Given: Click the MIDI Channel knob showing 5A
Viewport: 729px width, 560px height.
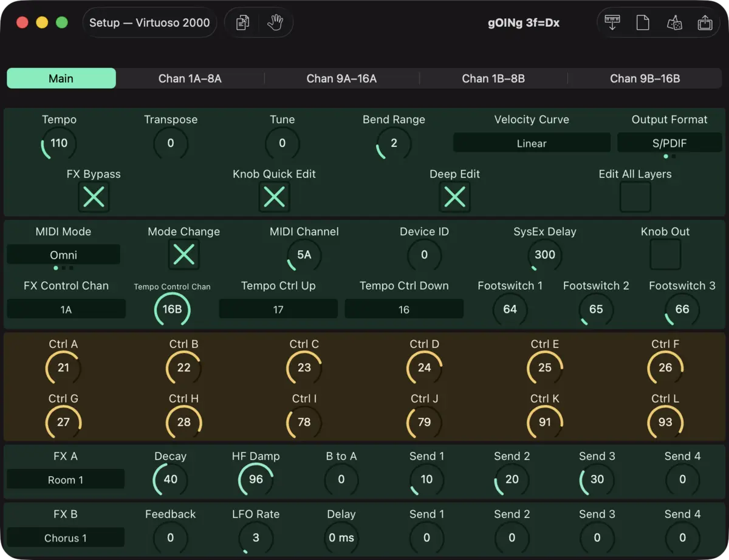Looking at the screenshot, I should coord(304,254).
